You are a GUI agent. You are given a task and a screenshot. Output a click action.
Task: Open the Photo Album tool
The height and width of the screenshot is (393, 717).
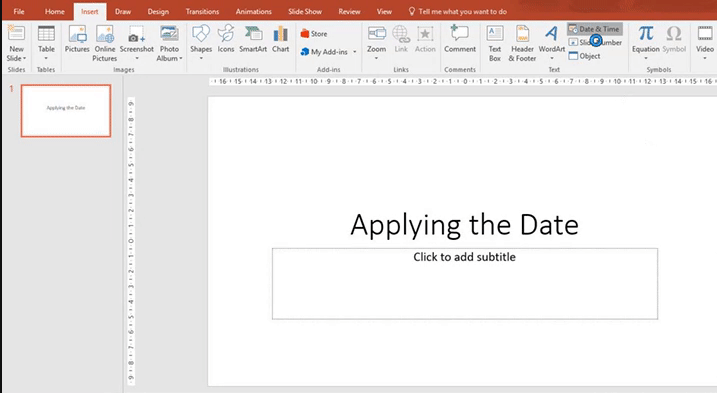[x=169, y=43]
